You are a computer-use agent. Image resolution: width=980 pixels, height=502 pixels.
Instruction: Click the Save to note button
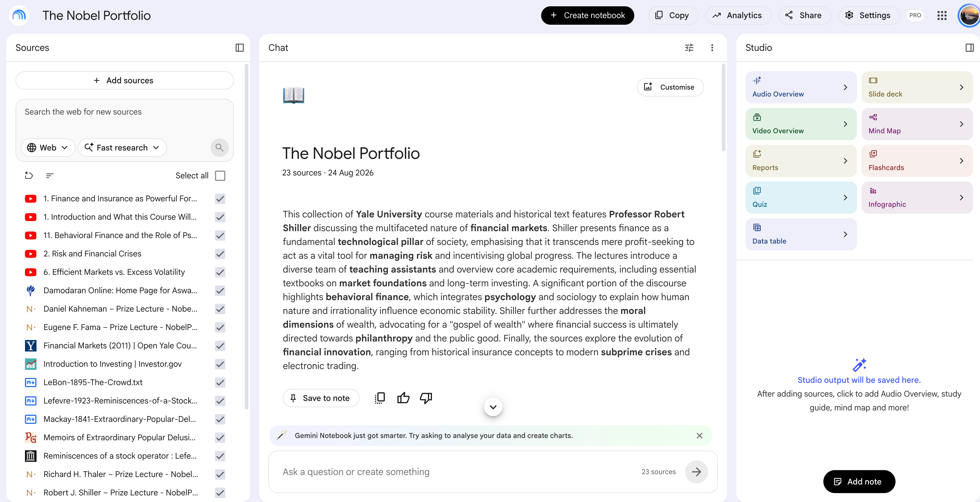click(321, 398)
